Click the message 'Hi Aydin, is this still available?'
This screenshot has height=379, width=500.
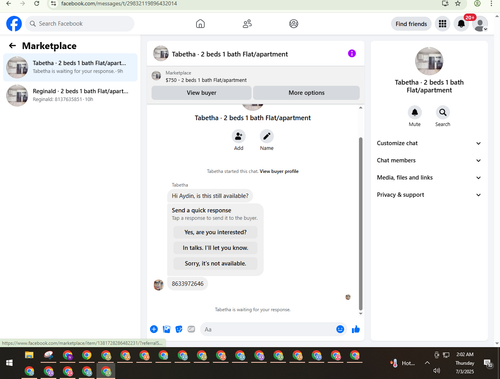[x=210, y=196]
